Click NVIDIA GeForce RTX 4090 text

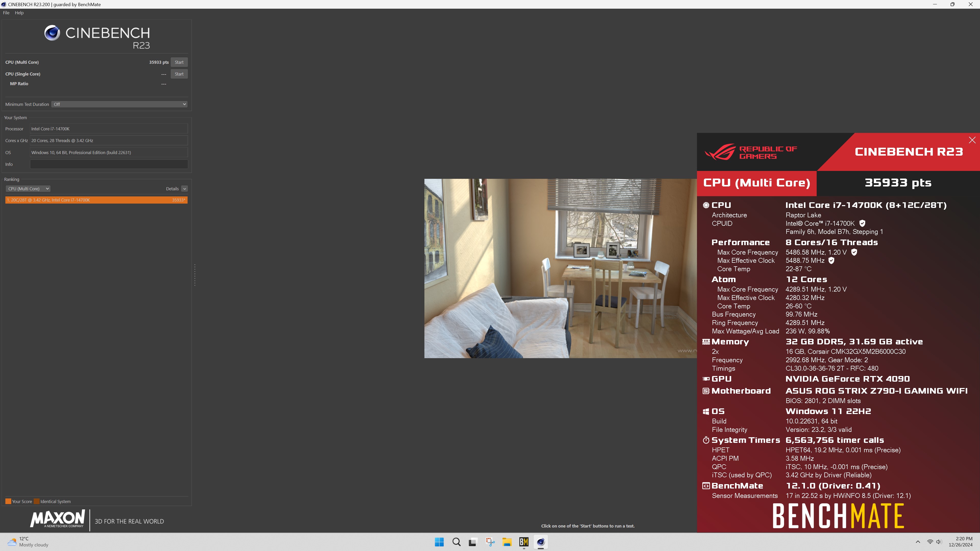848,379
